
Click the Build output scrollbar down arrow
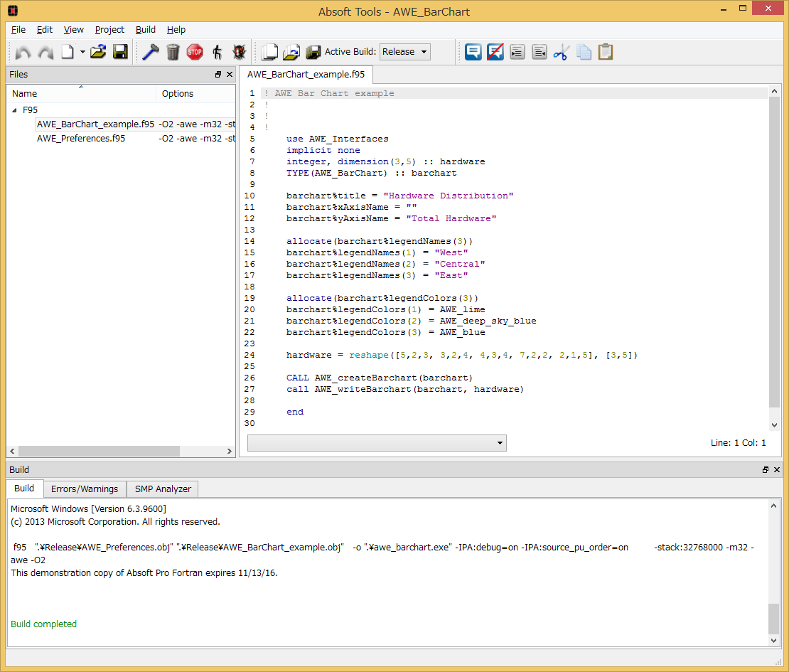pyautogui.click(x=773, y=640)
